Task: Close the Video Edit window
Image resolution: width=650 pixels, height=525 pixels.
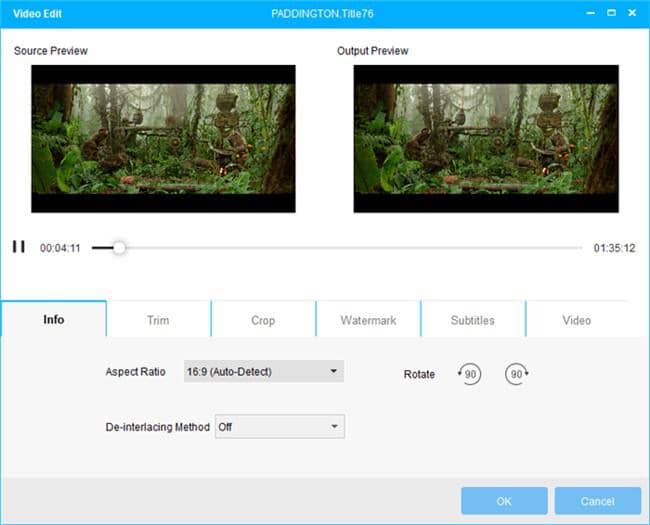Action: [x=632, y=13]
